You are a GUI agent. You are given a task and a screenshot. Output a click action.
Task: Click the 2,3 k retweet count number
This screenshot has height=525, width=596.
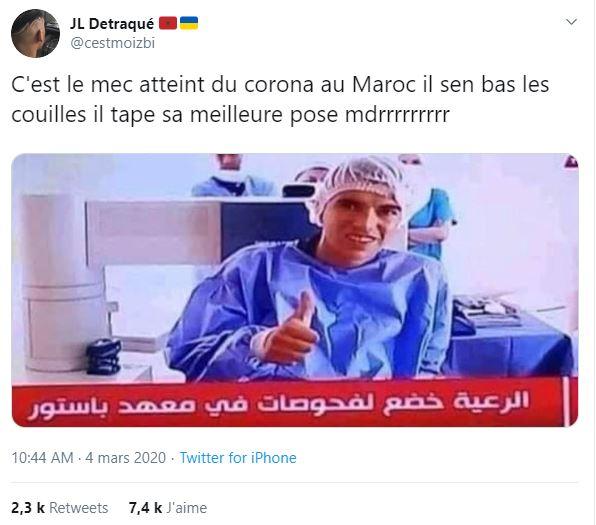[x=28, y=508]
